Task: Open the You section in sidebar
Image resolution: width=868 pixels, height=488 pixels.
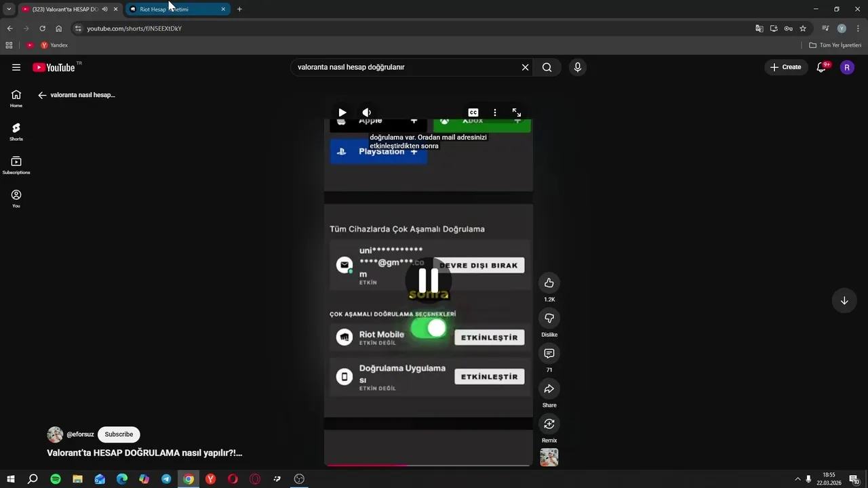Action: (x=16, y=199)
